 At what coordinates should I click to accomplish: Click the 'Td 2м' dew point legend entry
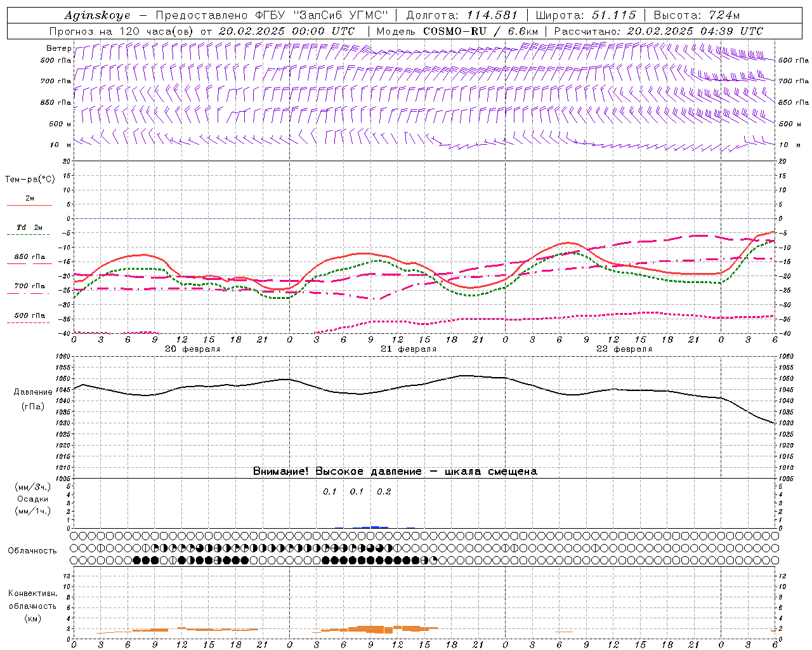pyautogui.click(x=30, y=227)
